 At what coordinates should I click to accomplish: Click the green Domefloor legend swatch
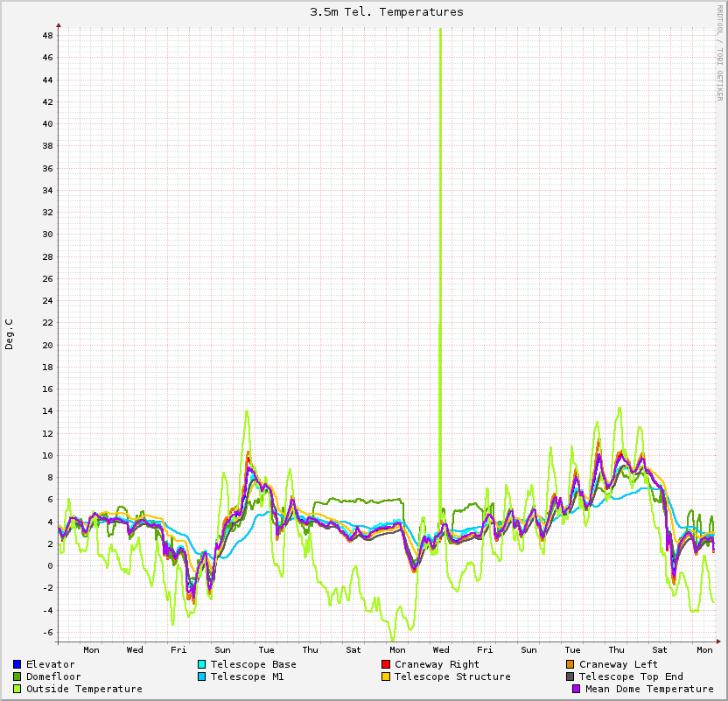17,676
